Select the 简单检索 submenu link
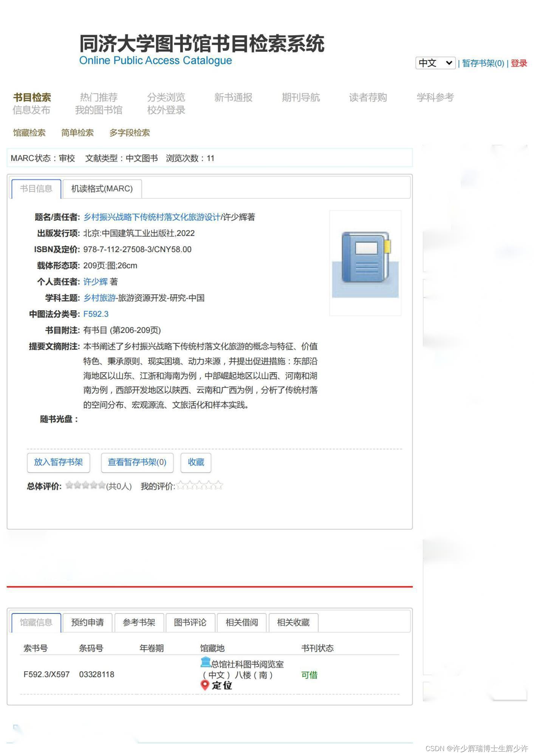Image resolution: width=534 pixels, height=756 pixels. pos(77,133)
